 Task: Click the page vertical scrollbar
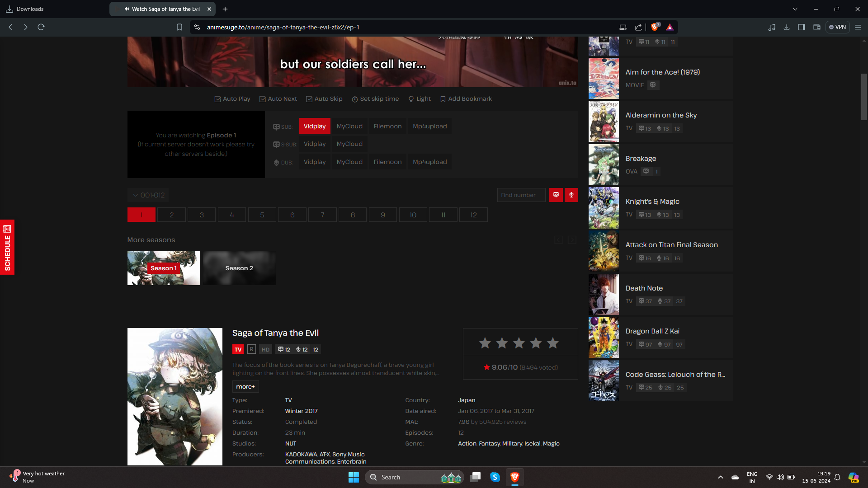pos(864,97)
